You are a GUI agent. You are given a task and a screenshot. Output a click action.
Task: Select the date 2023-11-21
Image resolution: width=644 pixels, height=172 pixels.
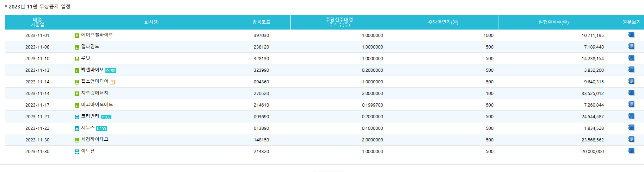coord(37,117)
